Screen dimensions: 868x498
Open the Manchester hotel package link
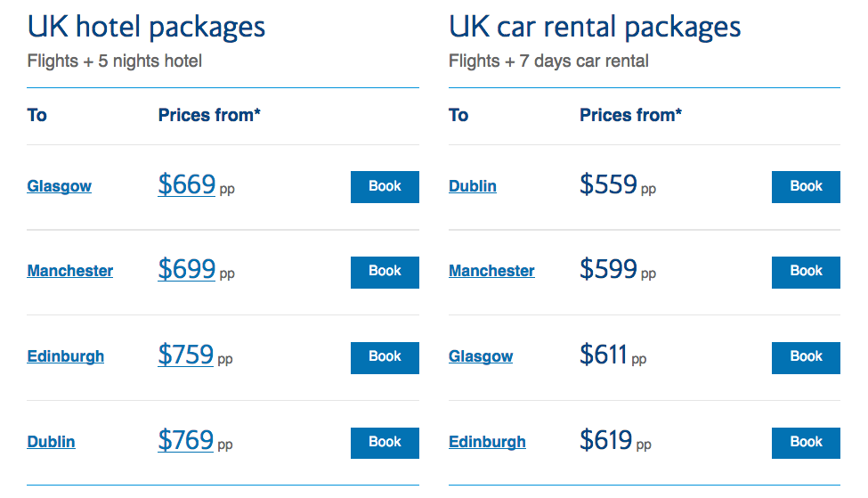[x=69, y=271]
